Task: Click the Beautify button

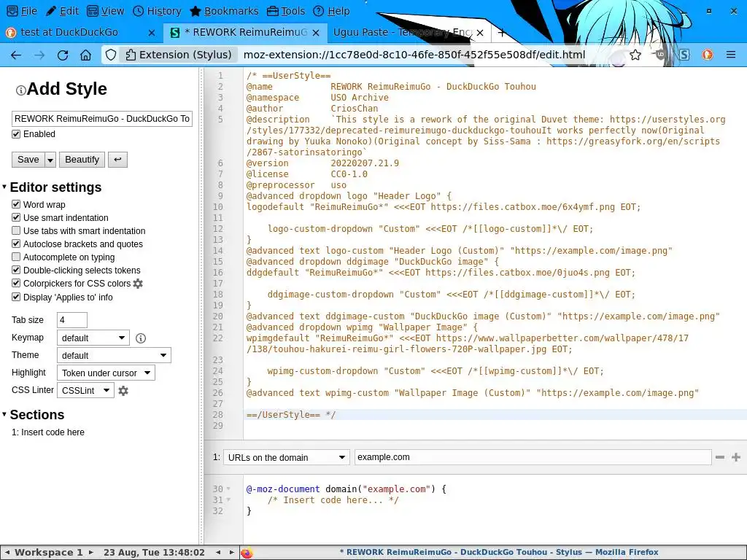Action: [x=82, y=160]
